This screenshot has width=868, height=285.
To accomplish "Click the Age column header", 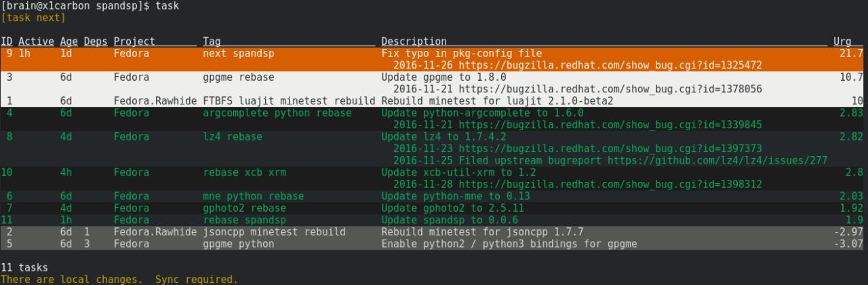I will point(68,41).
